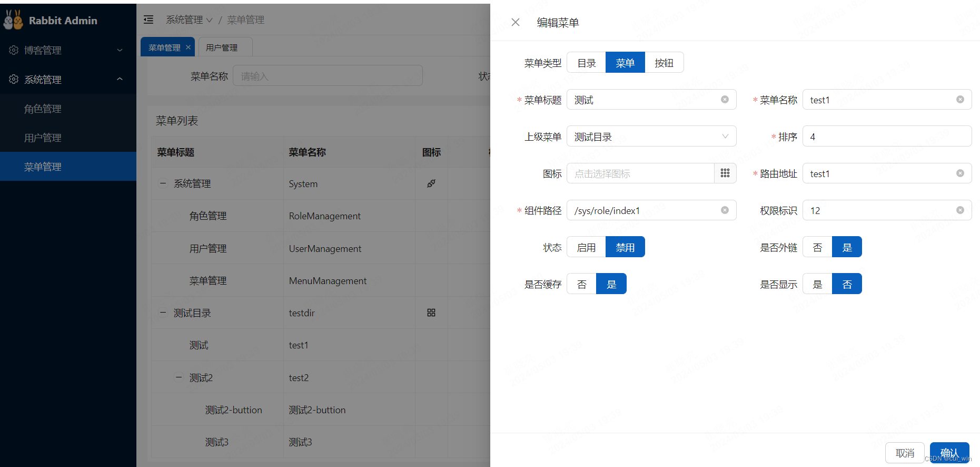Image resolution: width=980 pixels, height=467 pixels.
Task: Close the 编辑菜单 drawer with the X icon
Action: pos(516,22)
